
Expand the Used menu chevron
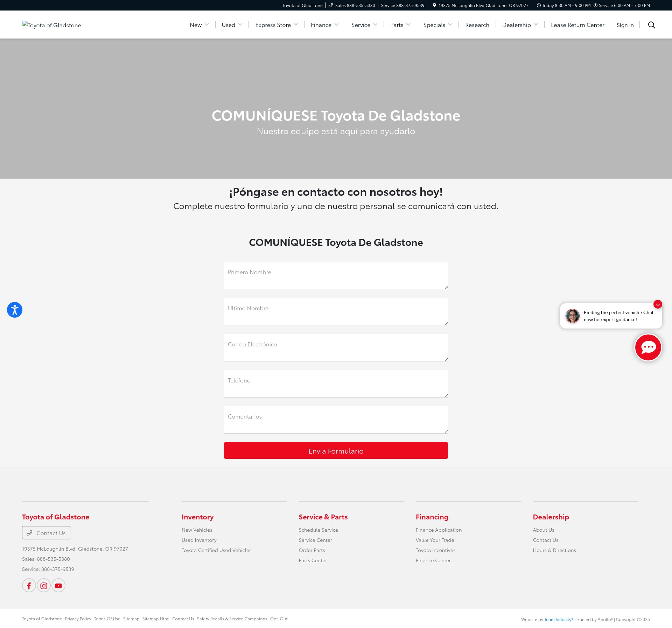(240, 25)
